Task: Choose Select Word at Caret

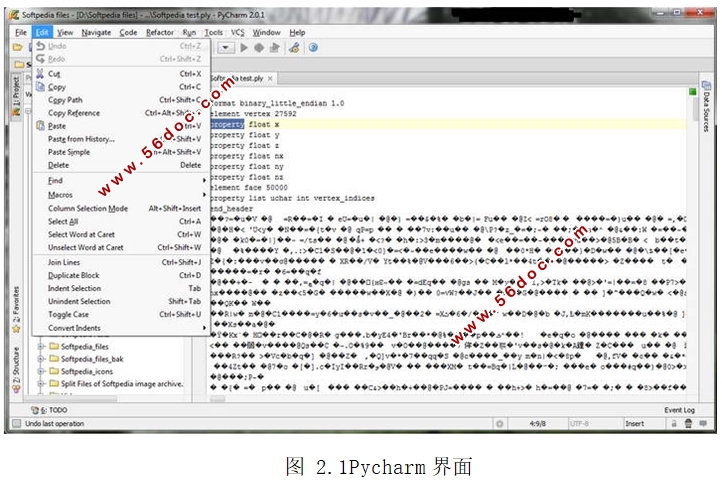Action: (122, 234)
